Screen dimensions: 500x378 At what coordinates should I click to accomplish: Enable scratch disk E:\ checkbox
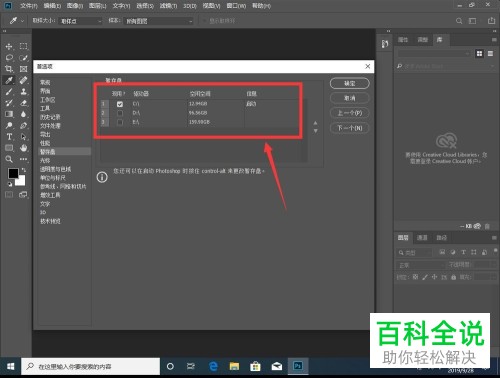(120, 122)
